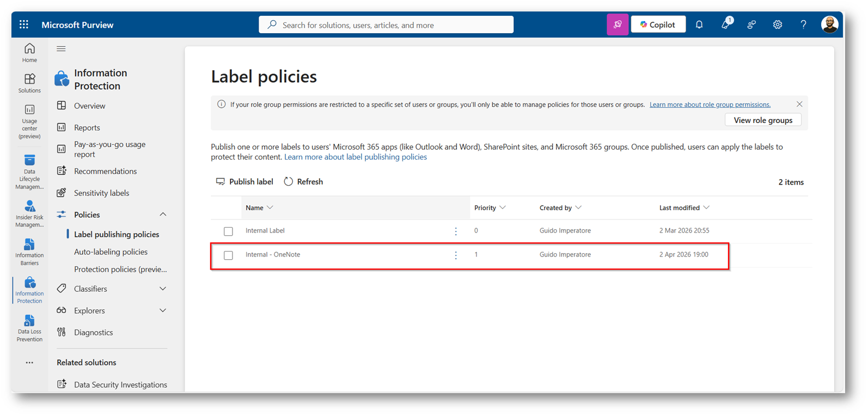Viewport: 868px width, 416px height.
Task: Expand the Classifiers section
Action: tap(163, 289)
